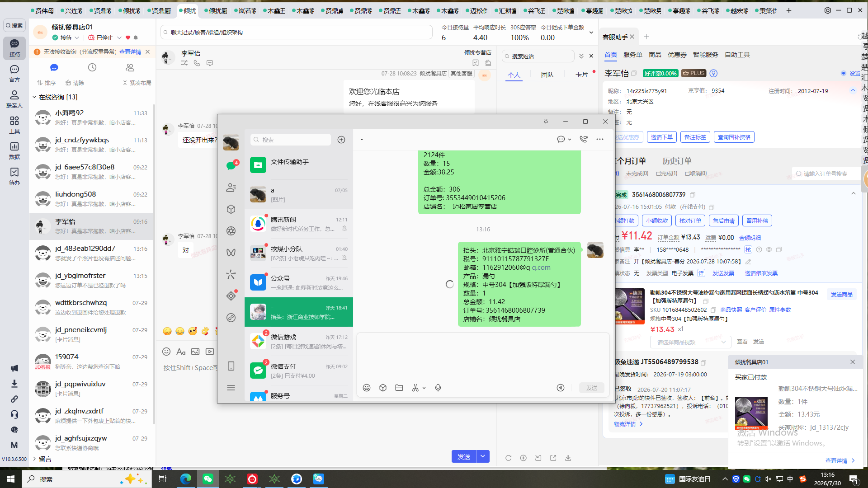Click the product thumbnail in 买家已付款 popup
The image size is (868, 488).
click(751, 413)
